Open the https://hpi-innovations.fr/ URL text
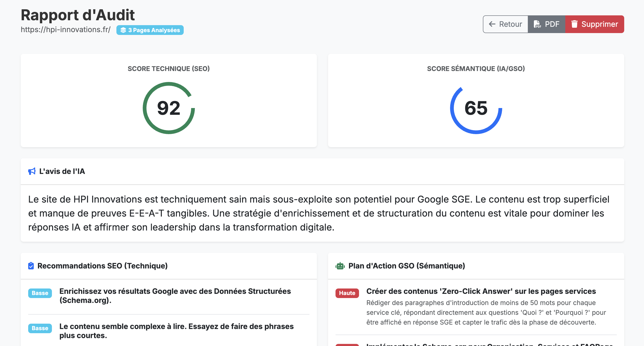Screen dimensions: 644x346 (x=65, y=30)
